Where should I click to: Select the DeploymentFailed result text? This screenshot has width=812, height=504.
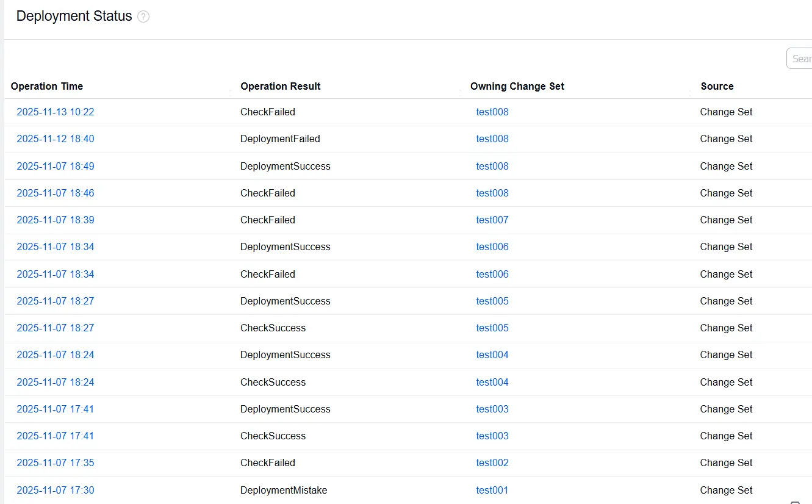click(x=280, y=139)
